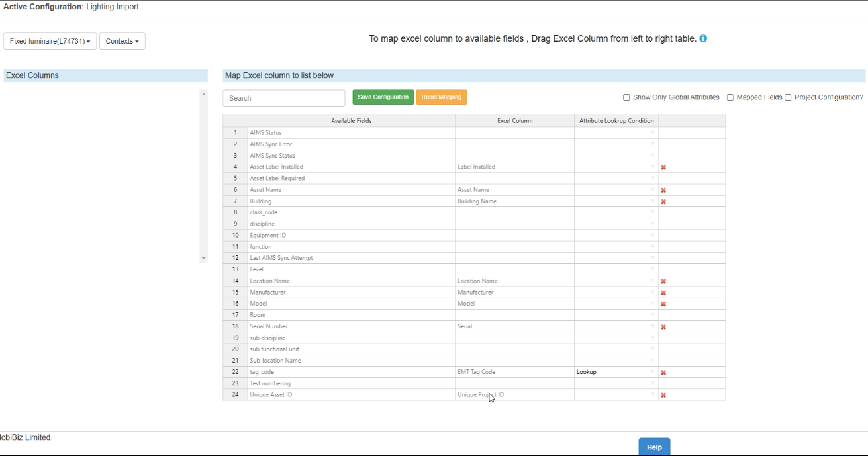
Task: Click the EMT Tag Code excel column cell
Action: coord(514,372)
